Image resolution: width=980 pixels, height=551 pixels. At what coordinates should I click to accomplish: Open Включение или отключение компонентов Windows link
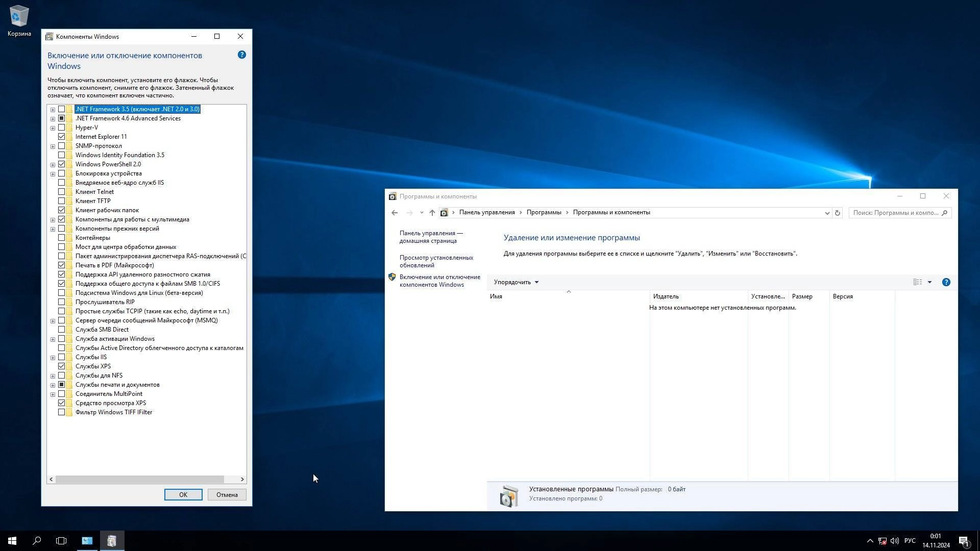pos(440,281)
